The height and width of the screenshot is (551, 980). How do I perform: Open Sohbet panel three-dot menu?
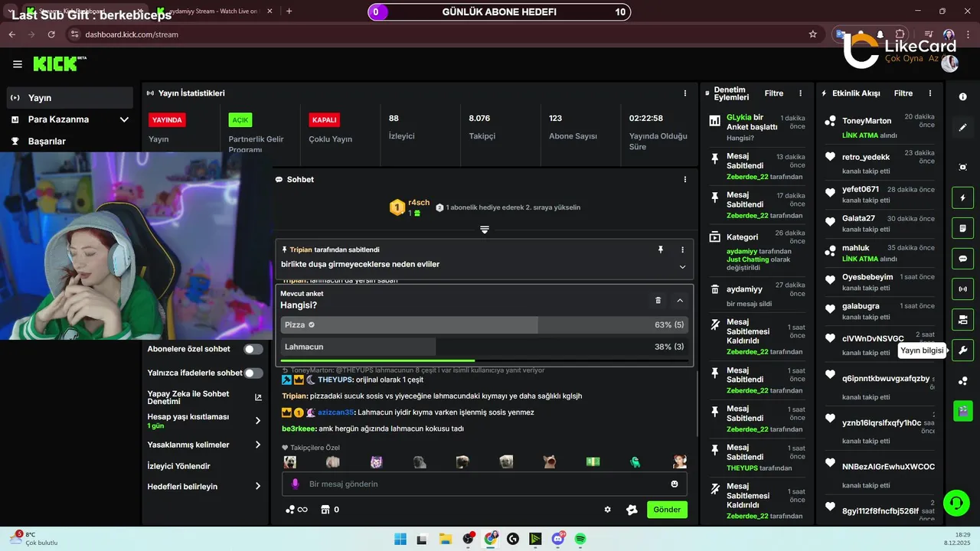[685, 179]
